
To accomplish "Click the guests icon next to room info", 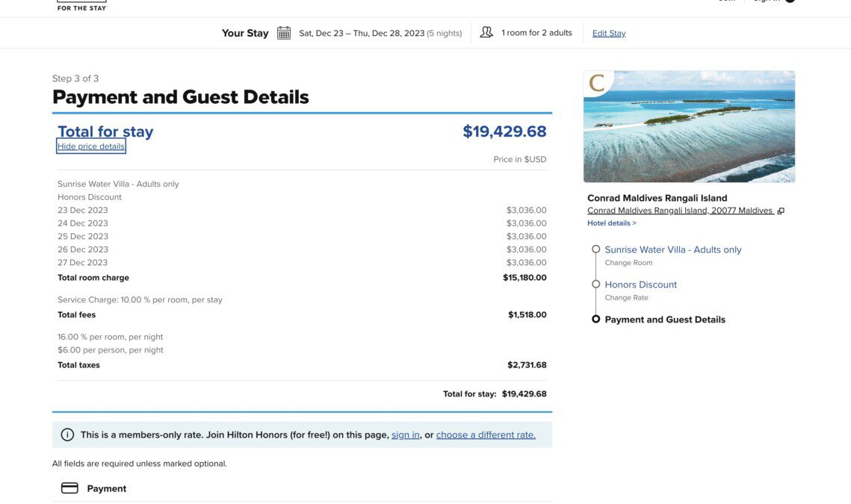I will click(x=486, y=33).
